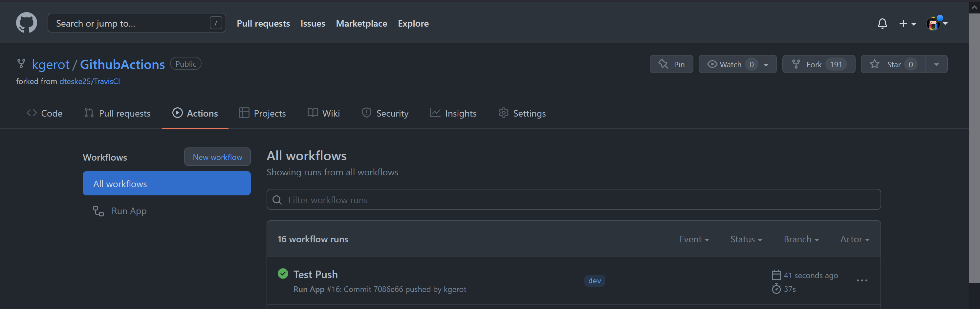Pin this repository with the Pin button

671,64
